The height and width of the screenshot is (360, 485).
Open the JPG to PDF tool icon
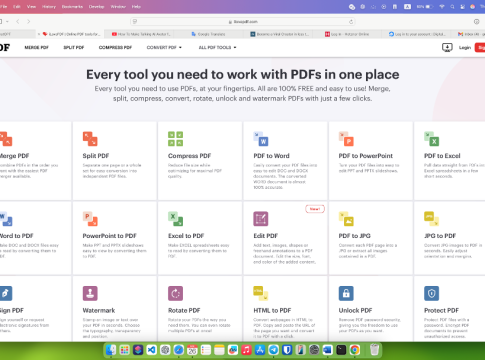pos(431,219)
